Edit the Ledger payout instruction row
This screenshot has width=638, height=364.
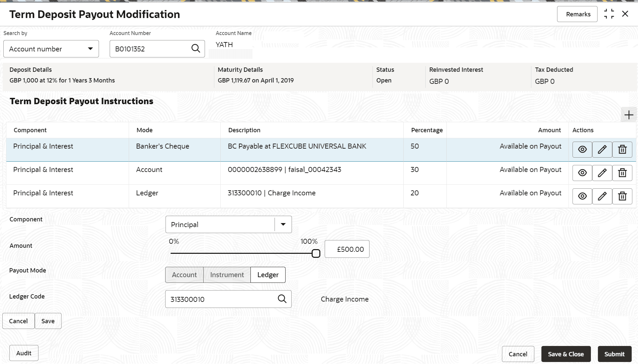click(x=602, y=196)
